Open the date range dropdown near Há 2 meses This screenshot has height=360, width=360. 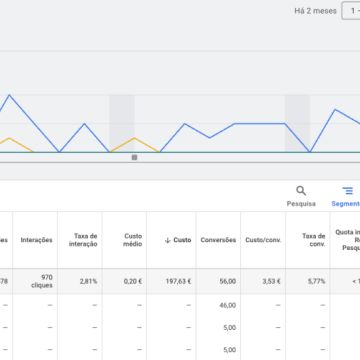click(351, 11)
